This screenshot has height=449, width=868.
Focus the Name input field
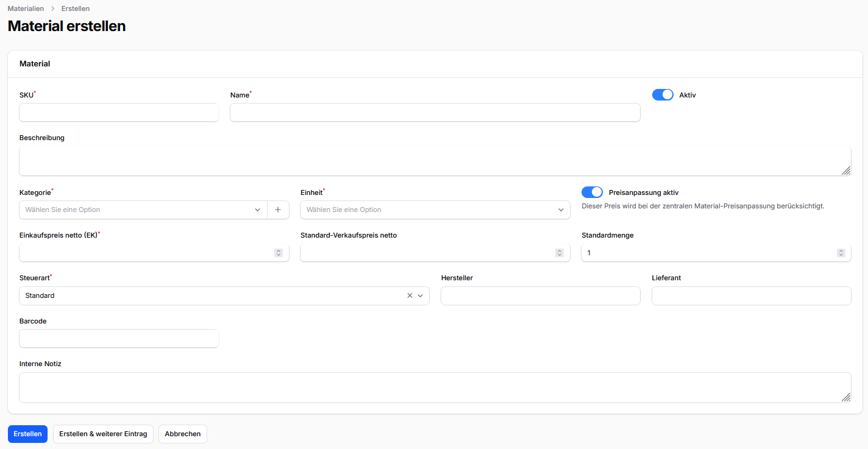[435, 112]
